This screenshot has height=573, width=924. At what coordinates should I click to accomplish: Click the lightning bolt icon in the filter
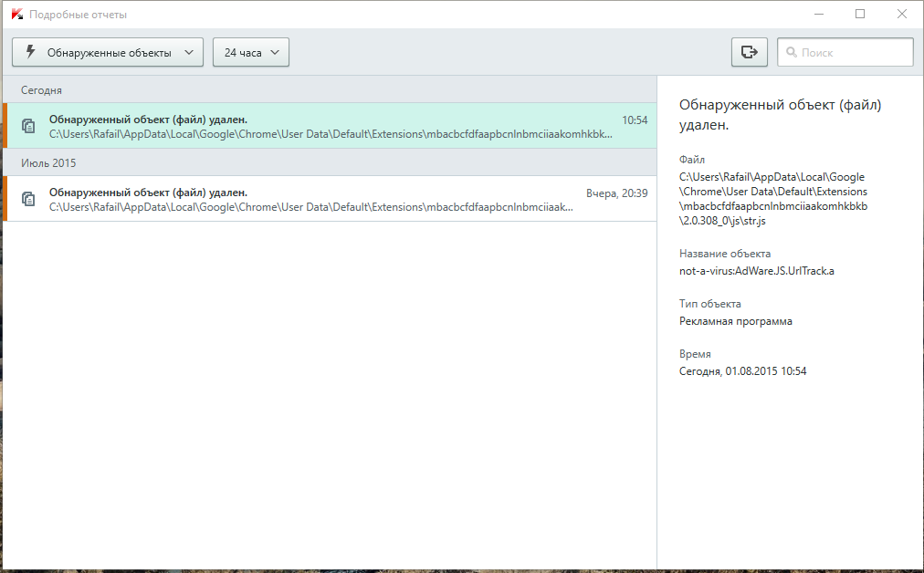tap(30, 52)
